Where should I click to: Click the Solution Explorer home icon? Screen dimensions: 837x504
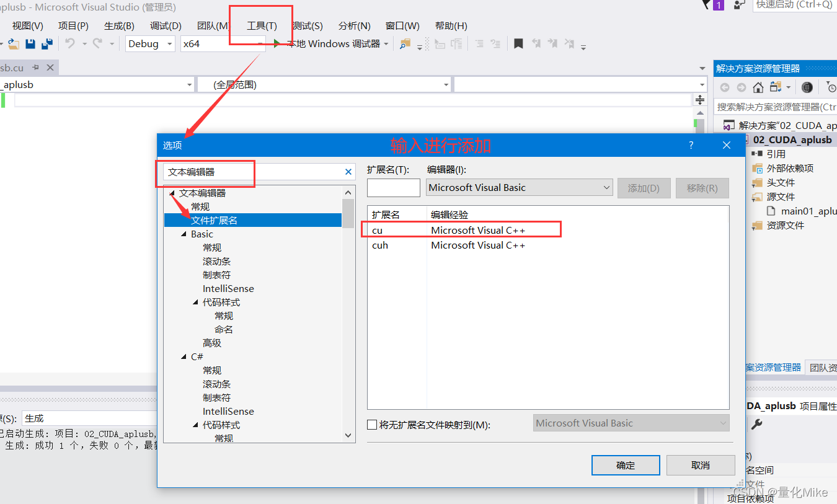point(758,87)
